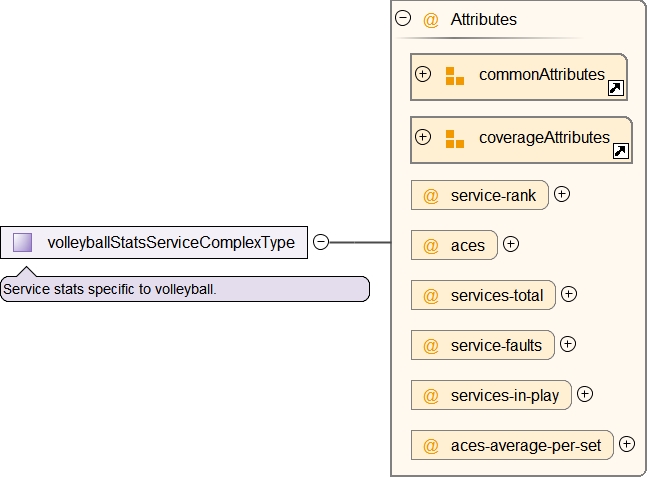Click the commonAttributes orange group icon

pos(455,76)
